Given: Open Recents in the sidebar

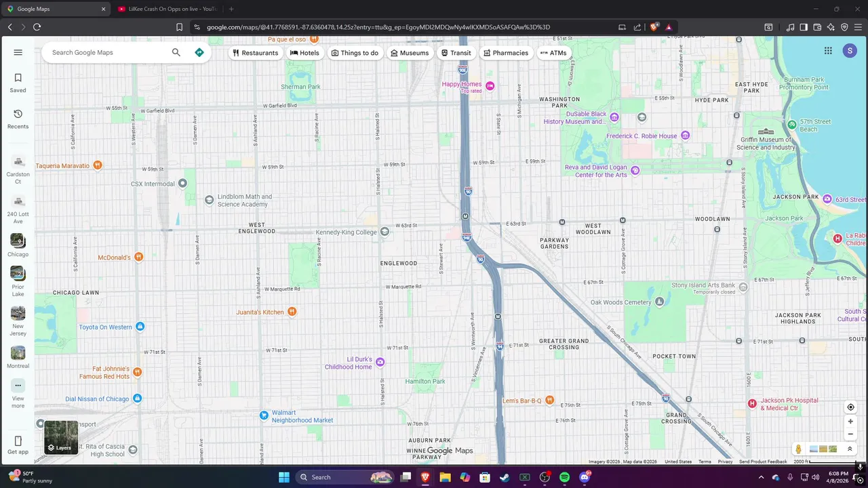Looking at the screenshot, I should [18, 119].
